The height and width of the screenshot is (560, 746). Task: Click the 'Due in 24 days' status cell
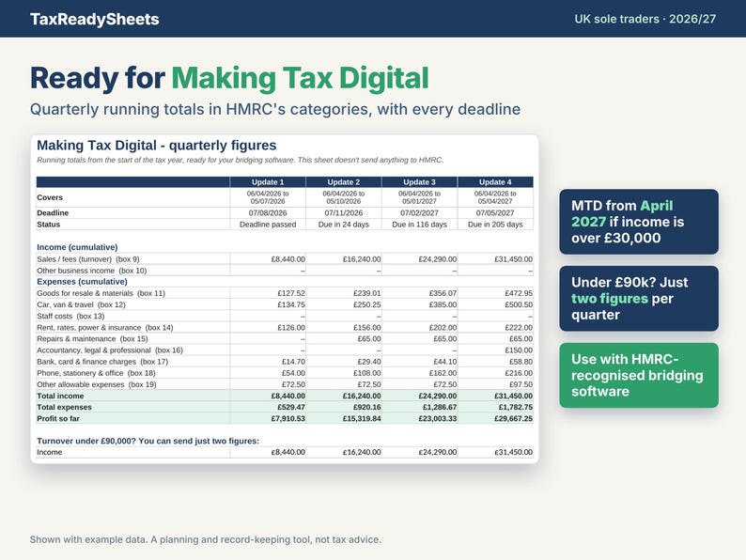point(344,225)
